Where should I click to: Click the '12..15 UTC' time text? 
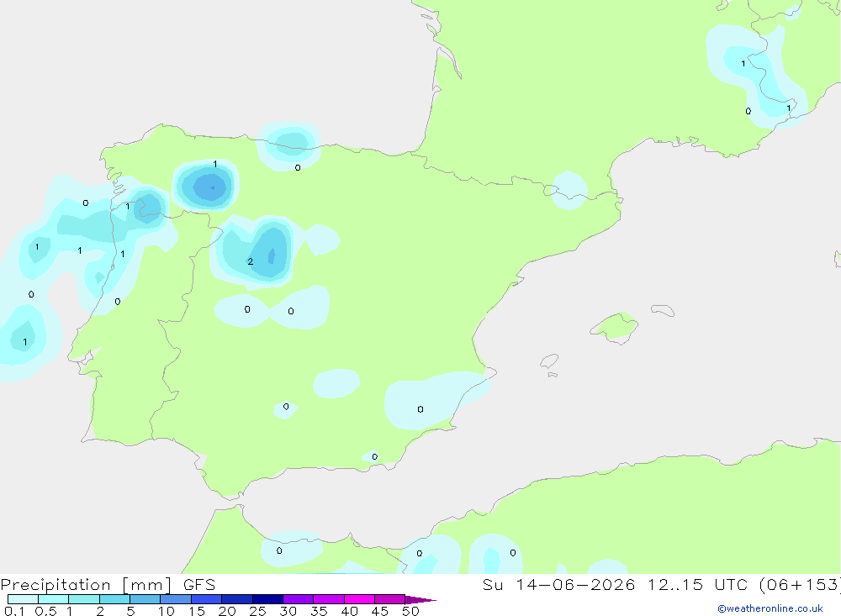click(x=698, y=585)
